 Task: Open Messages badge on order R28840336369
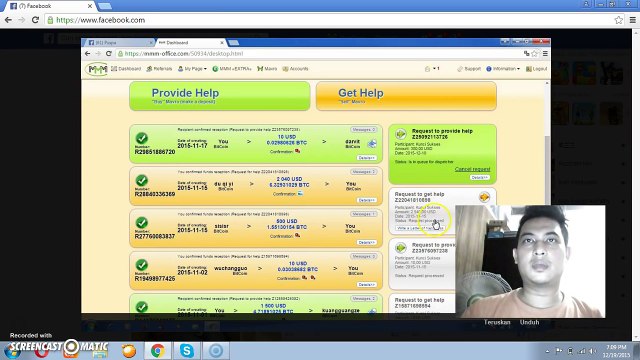click(363, 172)
